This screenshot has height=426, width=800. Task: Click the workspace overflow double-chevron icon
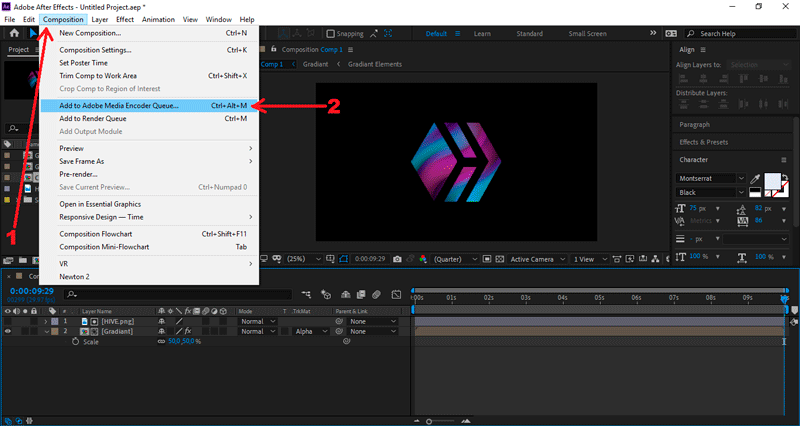pyautogui.click(x=653, y=33)
